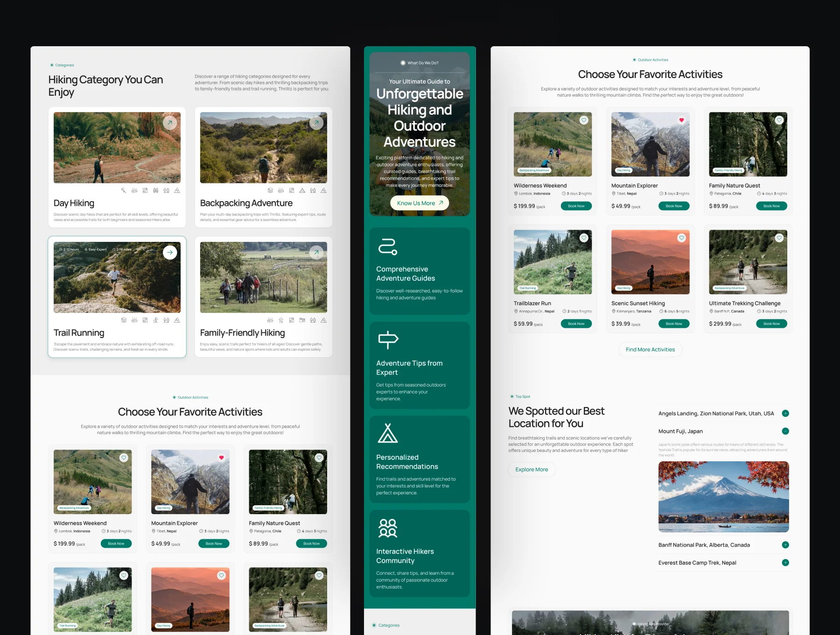840x635 pixels.
Task: Click the "Trailblazer Run" card title
Action: tap(532, 303)
